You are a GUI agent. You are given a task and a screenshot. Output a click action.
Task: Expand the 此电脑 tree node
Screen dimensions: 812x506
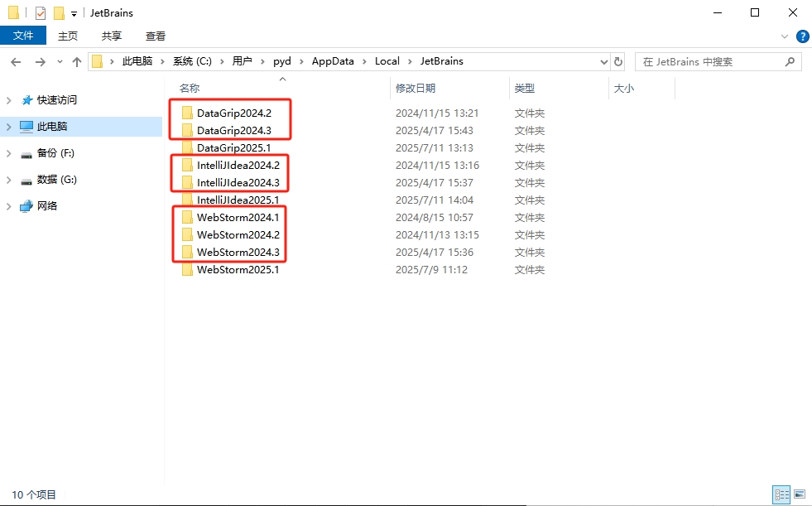point(9,127)
